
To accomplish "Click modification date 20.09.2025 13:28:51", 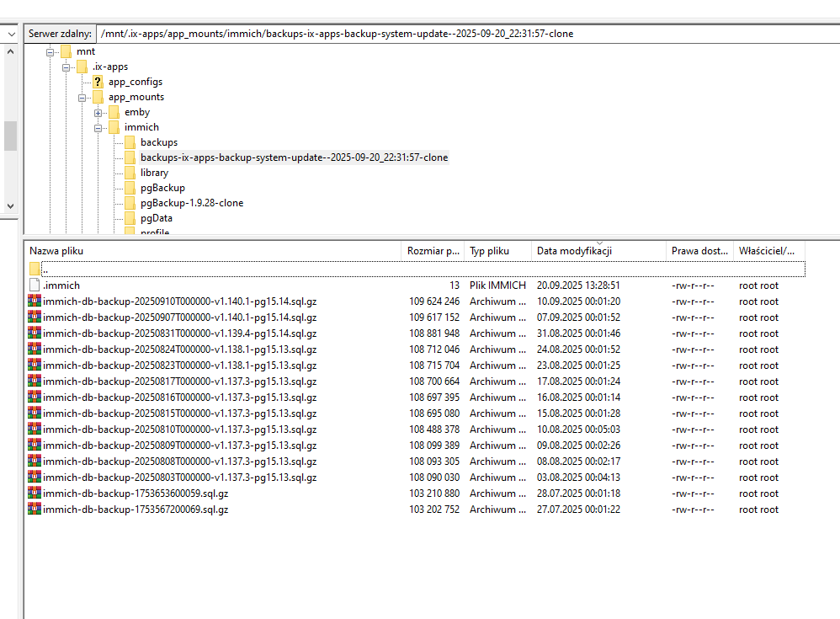I will (578, 285).
